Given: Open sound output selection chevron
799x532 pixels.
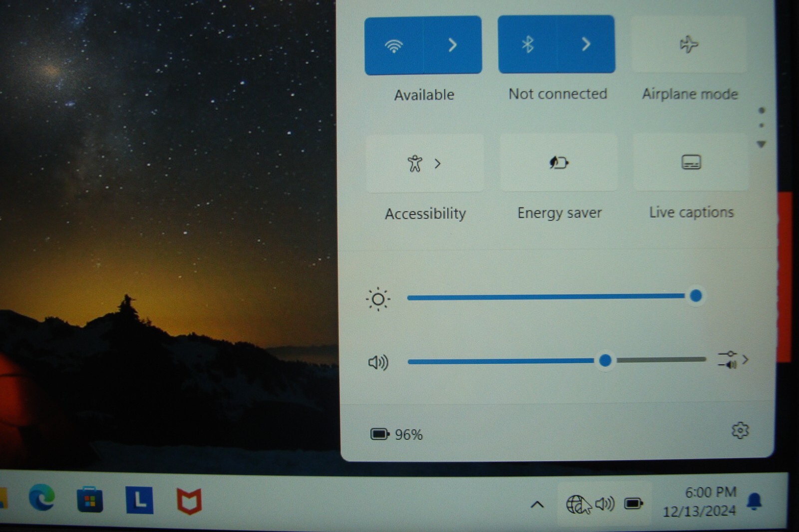Looking at the screenshot, I should pos(733,359).
